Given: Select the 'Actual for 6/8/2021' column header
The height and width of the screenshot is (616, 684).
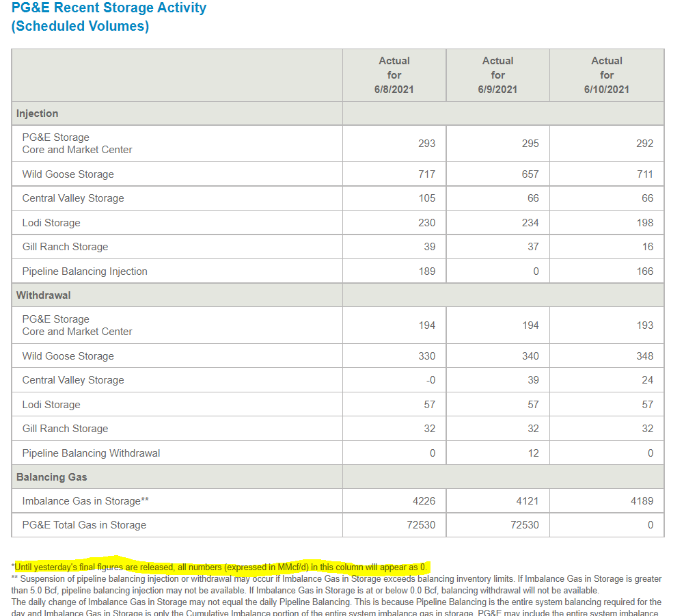Looking at the screenshot, I should click(394, 75).
